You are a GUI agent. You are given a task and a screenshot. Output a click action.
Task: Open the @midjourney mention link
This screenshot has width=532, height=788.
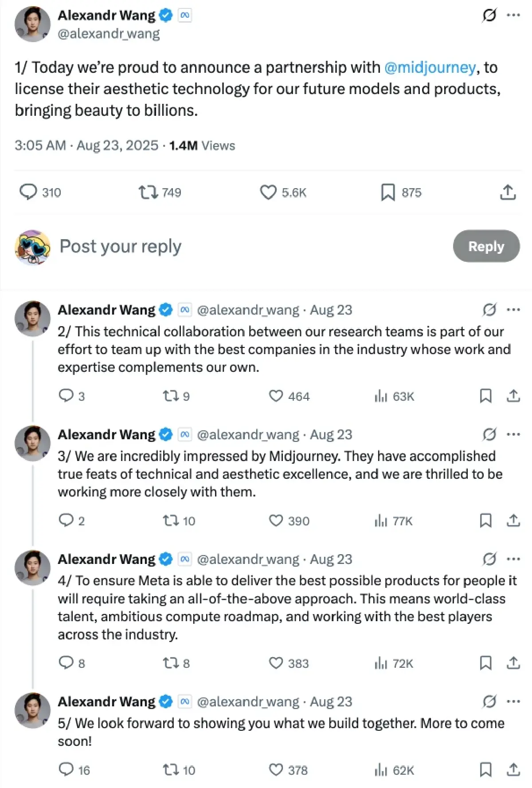[430, 67]
